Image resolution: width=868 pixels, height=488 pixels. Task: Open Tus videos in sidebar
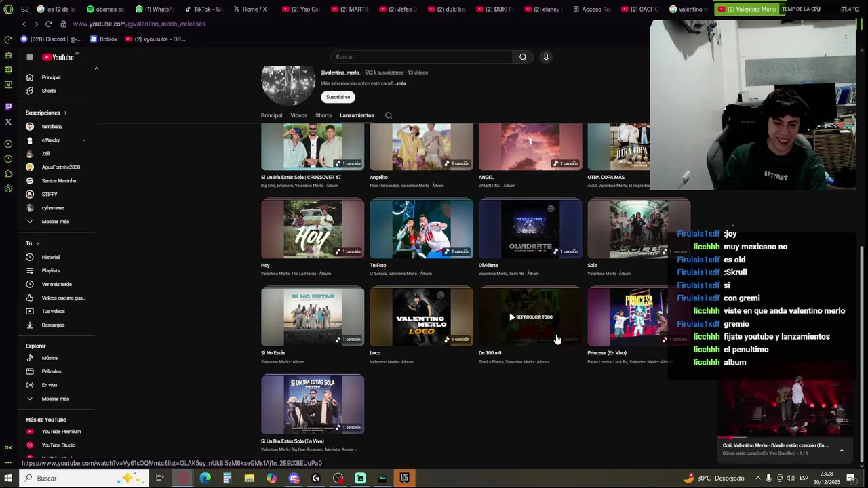pyautogui.click(x=53, y=311)
